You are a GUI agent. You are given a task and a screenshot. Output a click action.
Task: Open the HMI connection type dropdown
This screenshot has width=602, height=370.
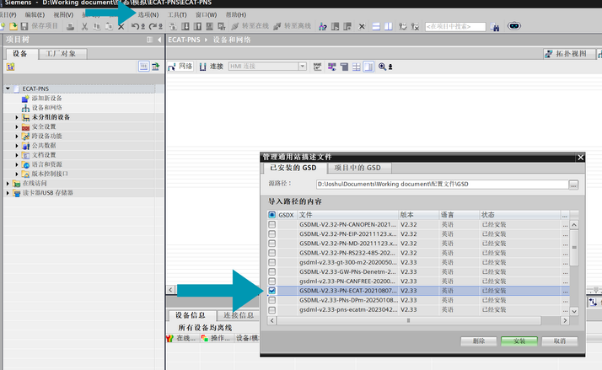point(303,66)
